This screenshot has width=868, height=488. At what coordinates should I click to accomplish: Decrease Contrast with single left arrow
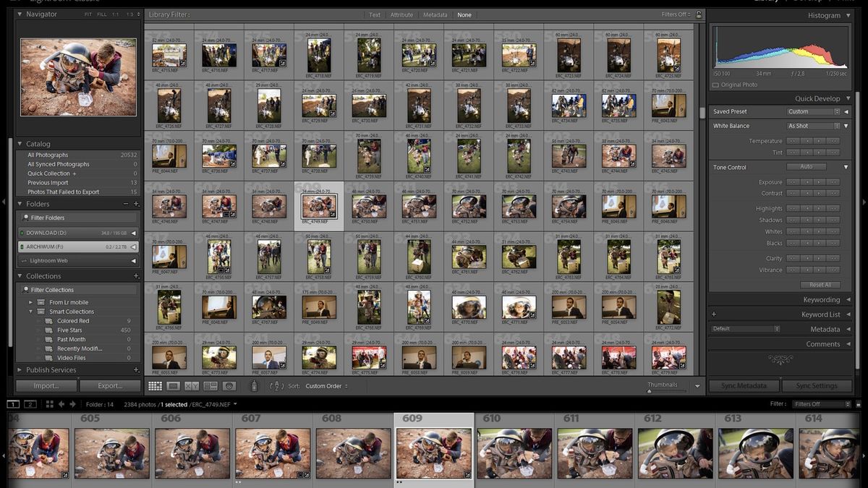(x=807, y=193)
